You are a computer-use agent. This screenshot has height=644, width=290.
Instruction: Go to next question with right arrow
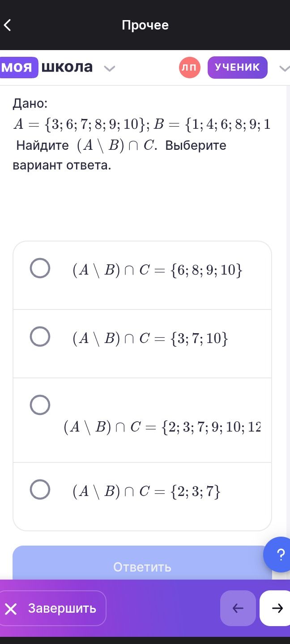pos(277,608)
